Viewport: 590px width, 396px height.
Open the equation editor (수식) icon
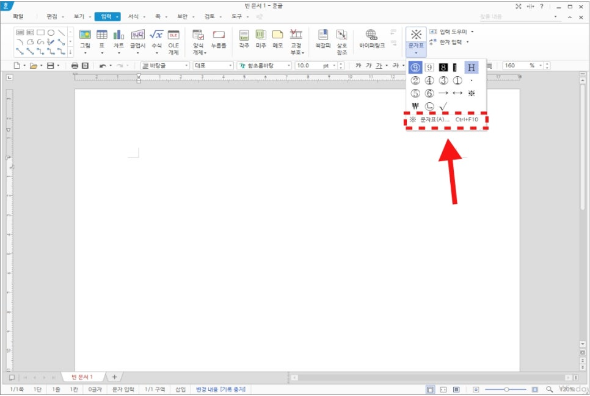(157, 40)
